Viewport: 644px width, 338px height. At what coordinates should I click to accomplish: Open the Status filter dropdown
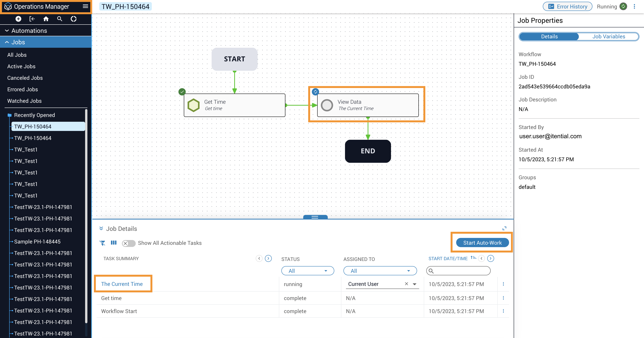pyautogui.click(x=307, y=271)
